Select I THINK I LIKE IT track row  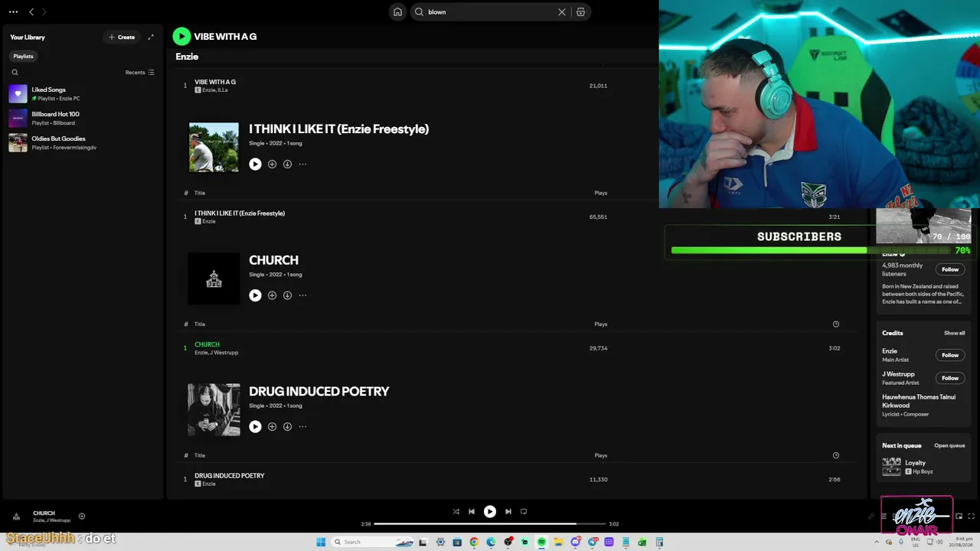click(517, 217)
